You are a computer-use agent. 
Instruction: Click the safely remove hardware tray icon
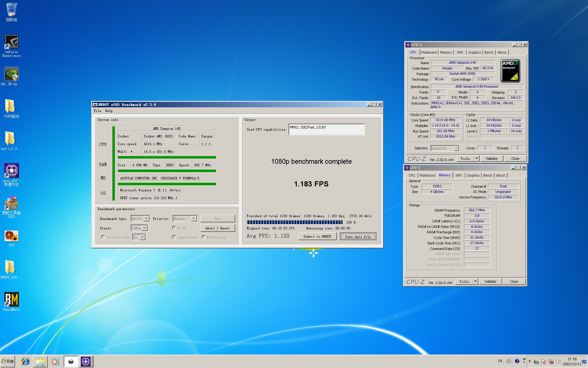point(536,362)
